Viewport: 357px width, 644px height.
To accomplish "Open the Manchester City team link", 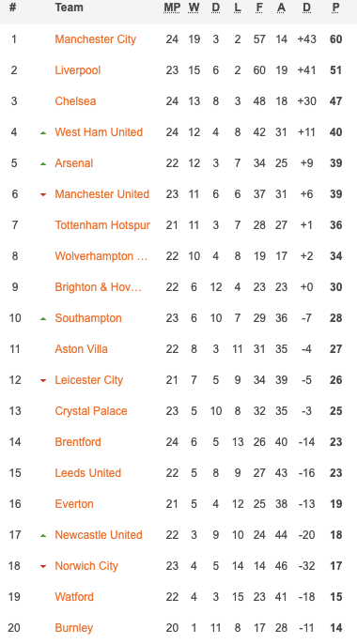I will [x=95, y=39].
